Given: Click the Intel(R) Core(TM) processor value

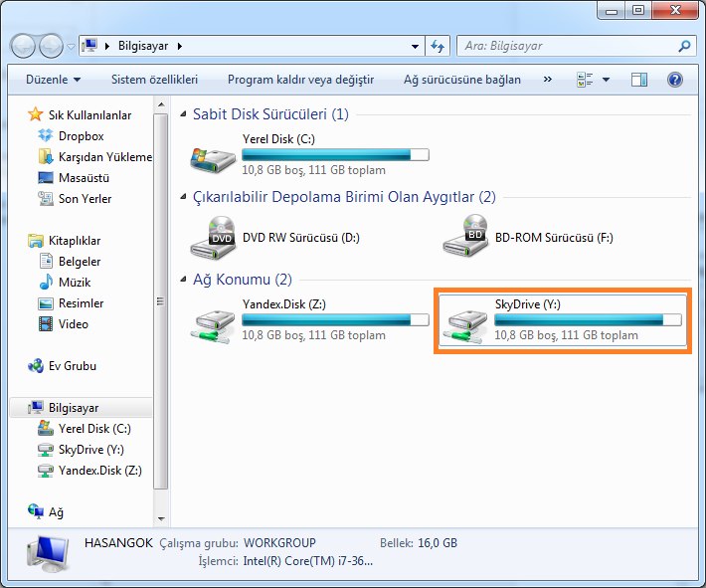Looking at the screenshot, I should pyautogui.click(x=308, y=561).
